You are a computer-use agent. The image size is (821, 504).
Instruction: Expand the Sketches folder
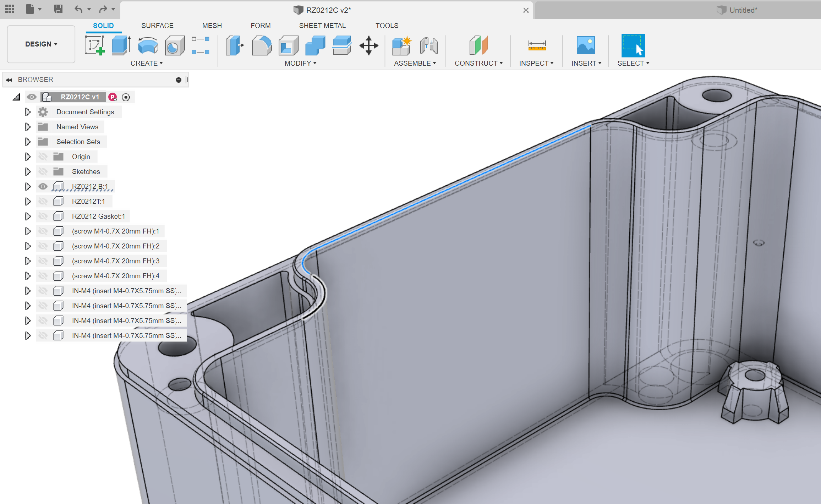tap(27, 171)
